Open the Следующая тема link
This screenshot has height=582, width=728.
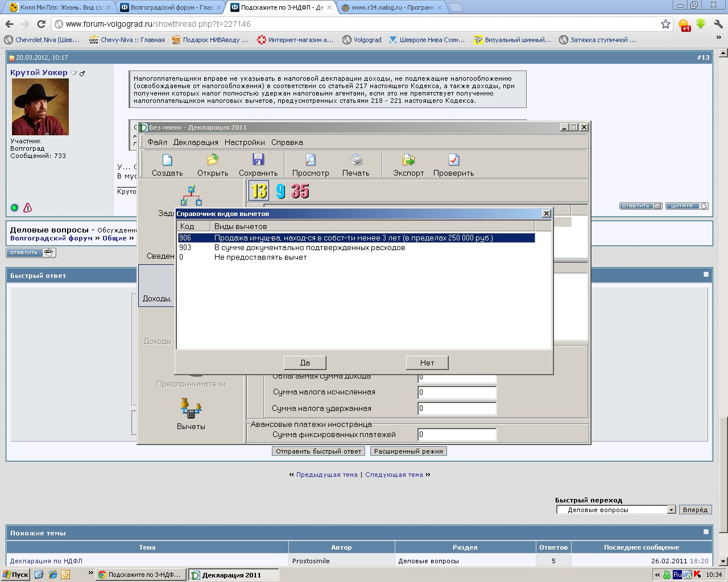[x=394, y=475]
